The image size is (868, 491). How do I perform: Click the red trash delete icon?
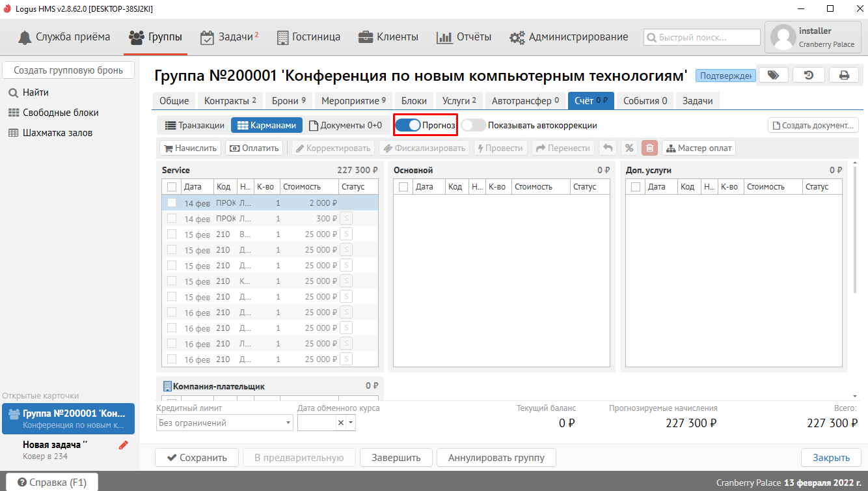pos(649,148)
